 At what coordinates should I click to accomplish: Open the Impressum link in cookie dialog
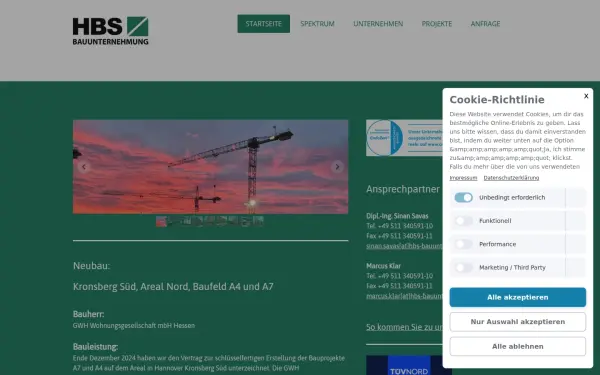tap(463, 178)
